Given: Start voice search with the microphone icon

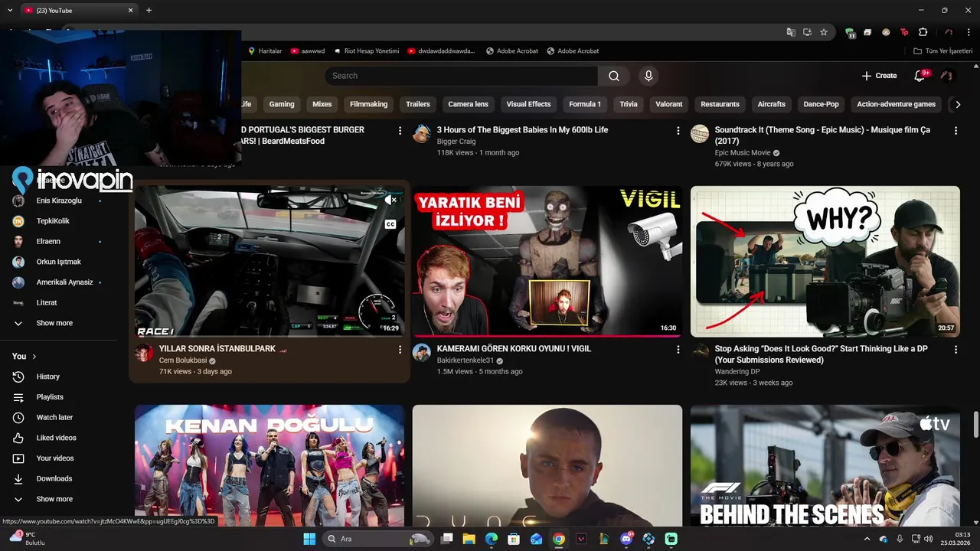Looking at the screenshot, I should (x=648, y=76).
